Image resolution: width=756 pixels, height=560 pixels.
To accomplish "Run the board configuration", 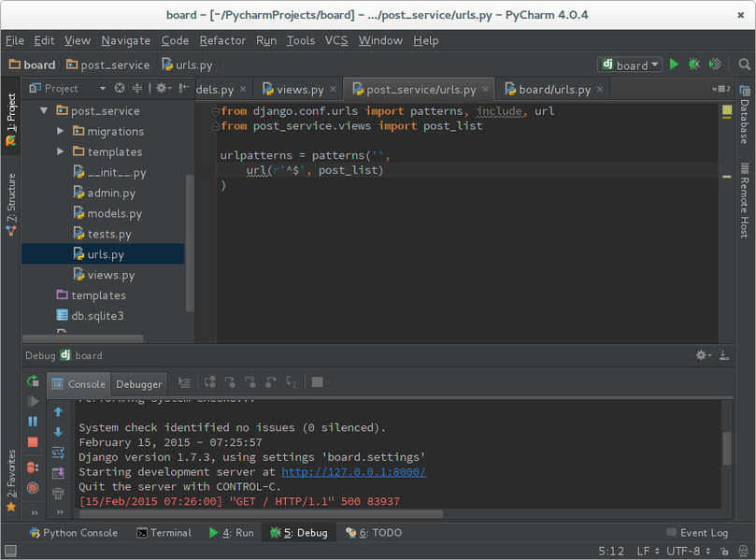I will tap(674, 65).
